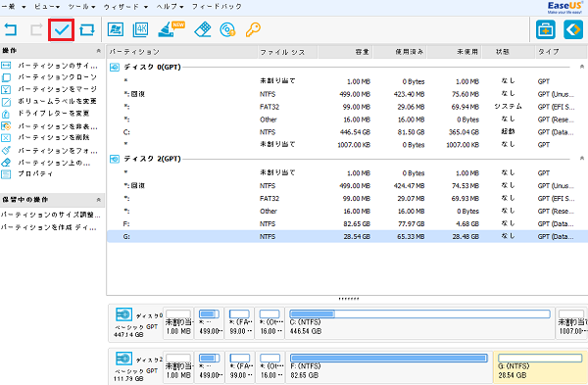Screen dimensions: 588x385
Task: Click the resize partition icon beside パーティションのサイ…
Action: (x=6, y=66)
